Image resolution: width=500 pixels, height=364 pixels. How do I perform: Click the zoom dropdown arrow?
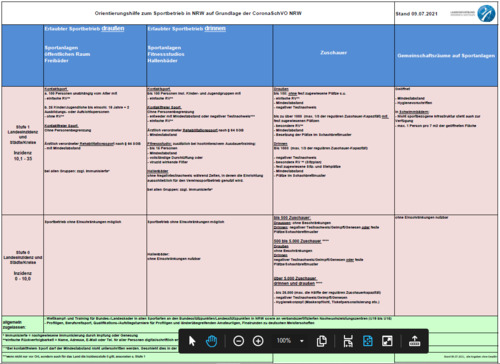click(x=302, y=341)
